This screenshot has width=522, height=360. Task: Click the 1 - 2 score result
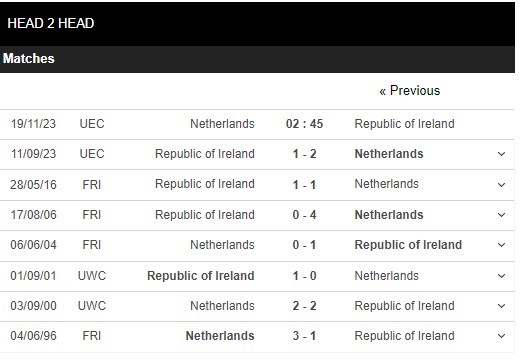[x=304, y=154]
